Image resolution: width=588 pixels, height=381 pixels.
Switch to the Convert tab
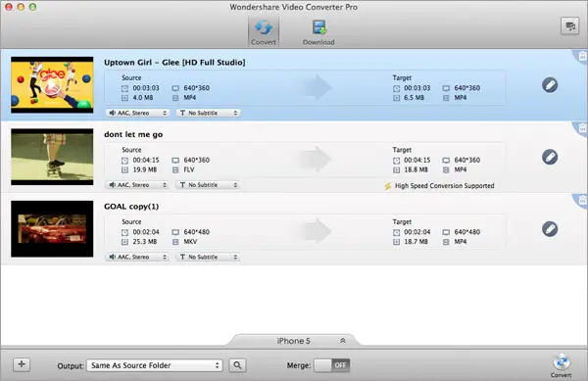264,32
